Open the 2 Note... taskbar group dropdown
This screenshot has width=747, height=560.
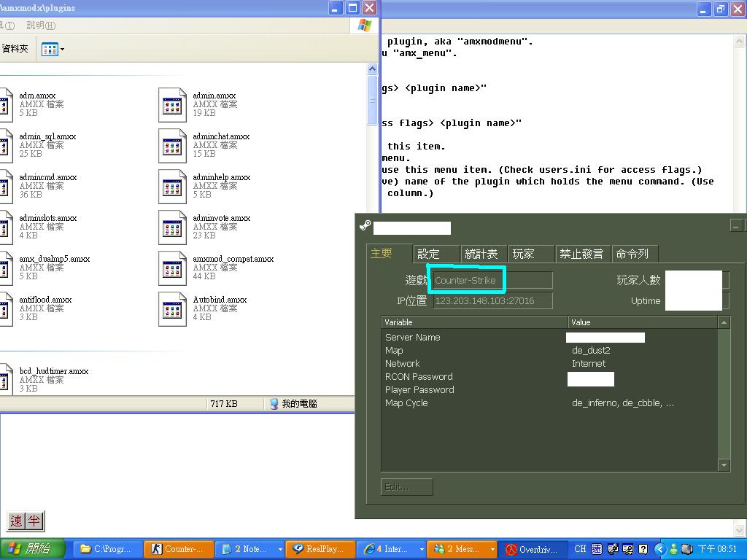click(280, 550)
